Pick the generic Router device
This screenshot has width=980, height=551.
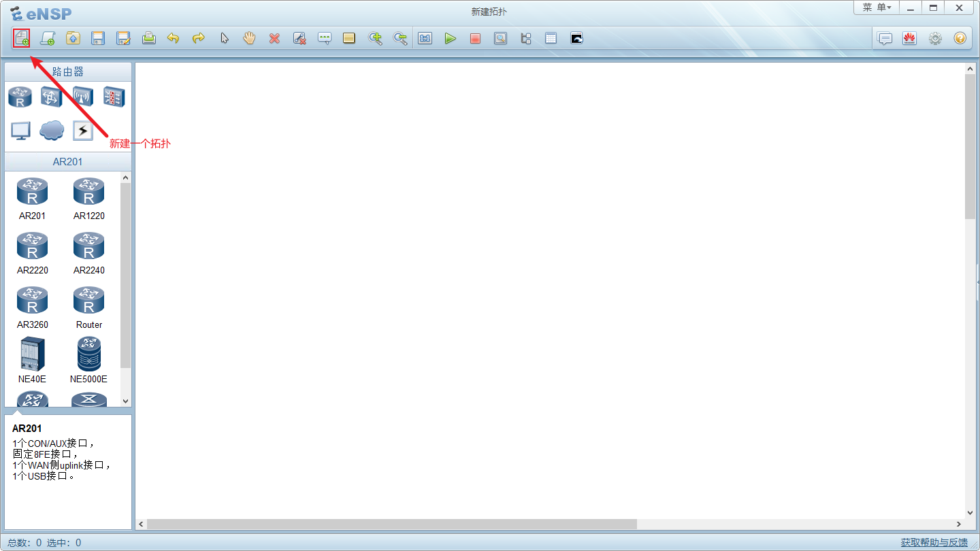[x=89, y=307]
